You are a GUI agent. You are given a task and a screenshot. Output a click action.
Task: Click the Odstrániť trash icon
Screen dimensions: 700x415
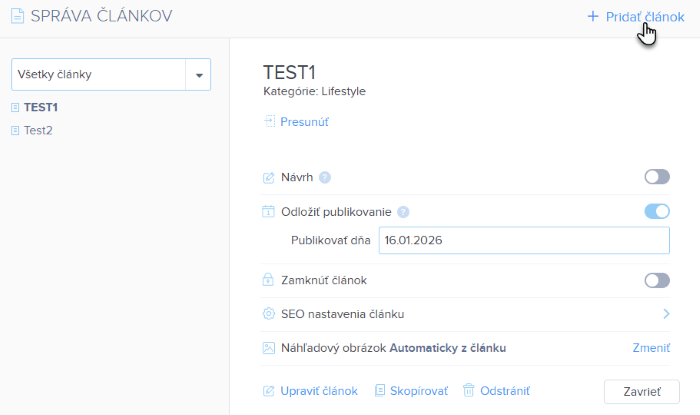click(468, 391)
